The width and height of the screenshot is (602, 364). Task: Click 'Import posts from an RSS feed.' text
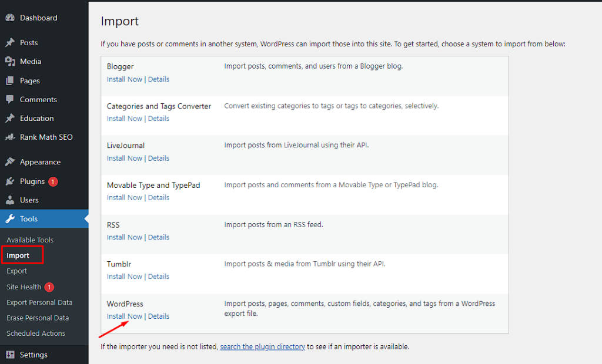coord(274,224)
